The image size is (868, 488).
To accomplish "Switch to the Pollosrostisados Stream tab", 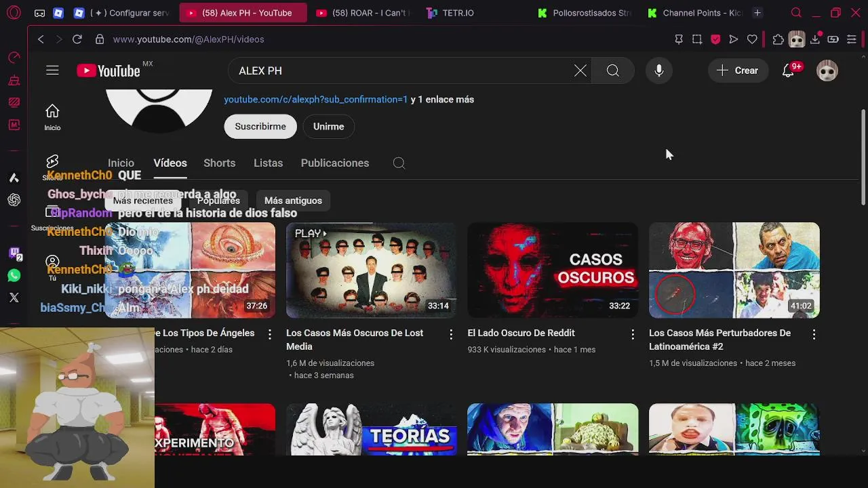I will [x=584, y=13].
